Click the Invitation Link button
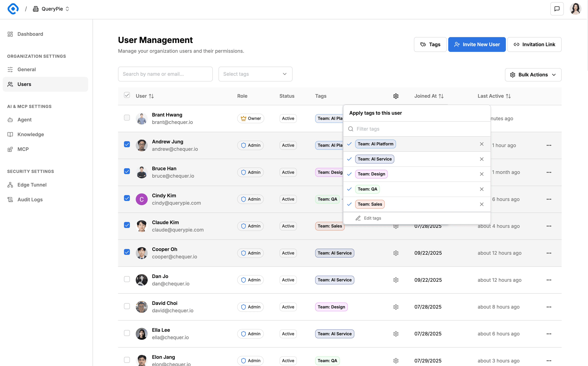 pyautogui.click(x=534, y=44)
